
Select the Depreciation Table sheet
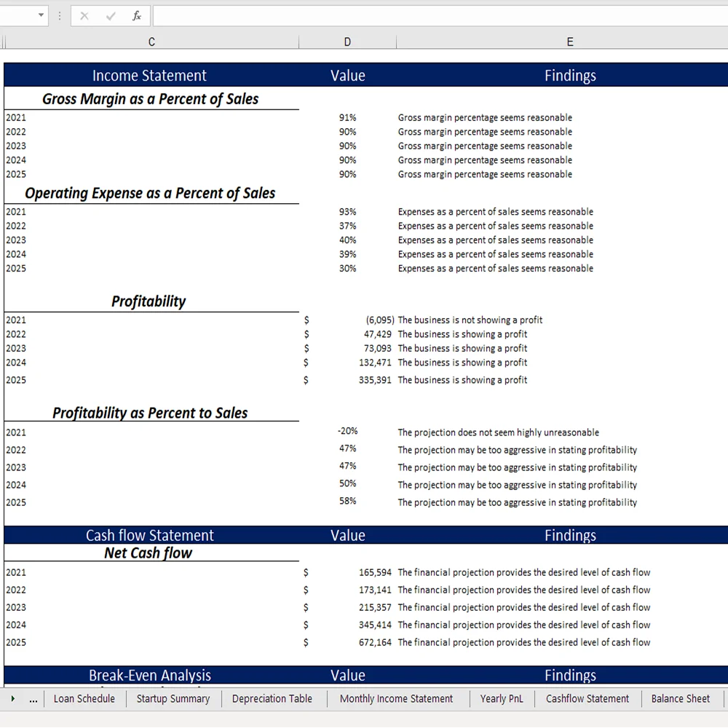click(x=273, y=698)
